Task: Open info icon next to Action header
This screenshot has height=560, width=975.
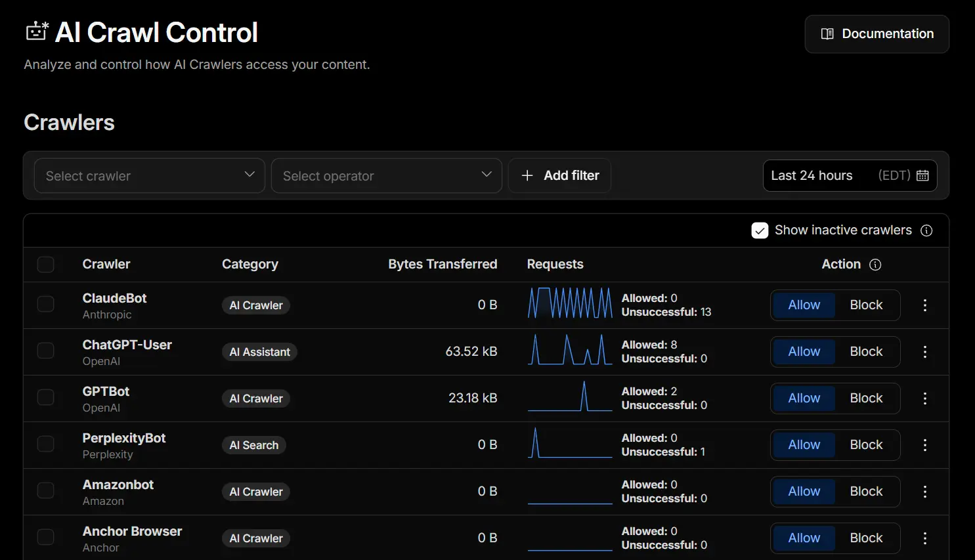Action: click(875, 265)
